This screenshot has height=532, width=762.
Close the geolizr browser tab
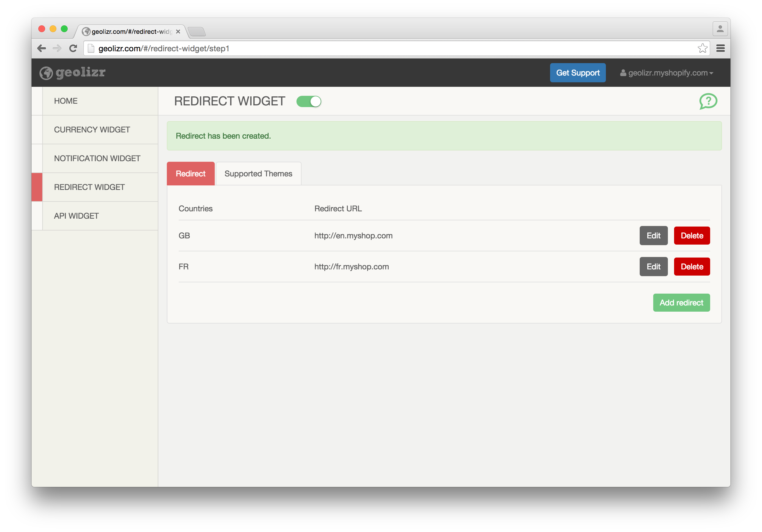tap(178, 32)
